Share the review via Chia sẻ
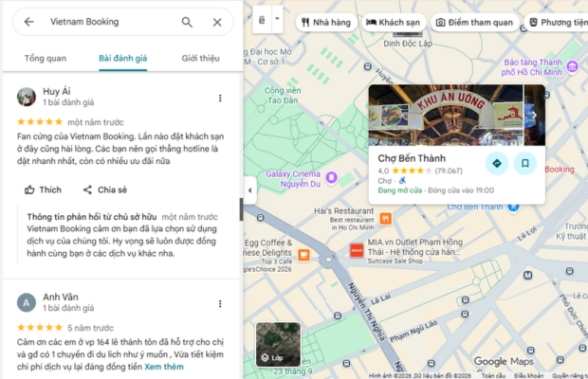The width and height of the screenshot is (588, 379). click(104, 189)
